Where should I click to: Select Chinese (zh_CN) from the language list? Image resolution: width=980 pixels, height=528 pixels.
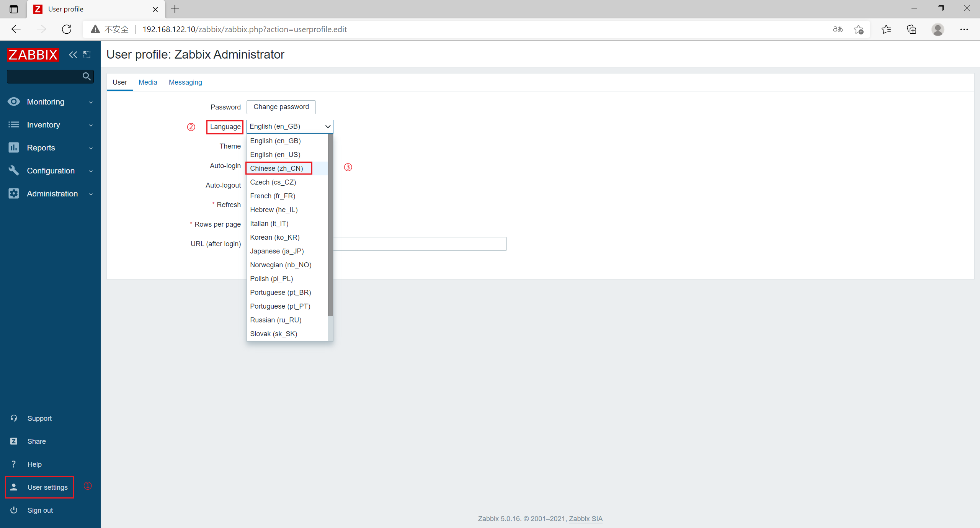tap(287, 168)
